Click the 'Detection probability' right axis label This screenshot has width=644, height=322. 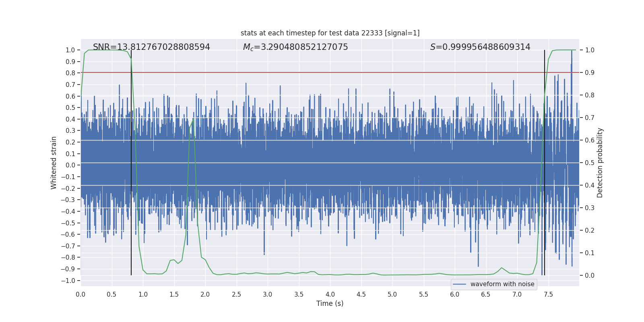pos(600,163)
